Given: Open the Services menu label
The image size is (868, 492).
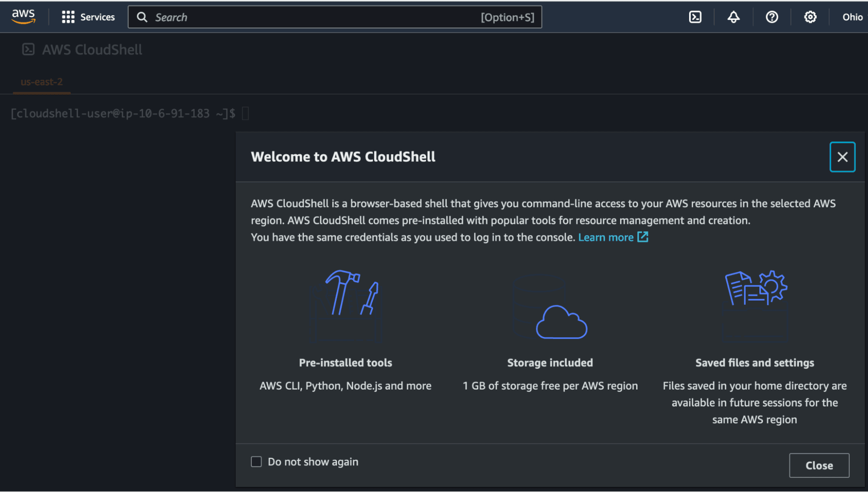Looking at the screenshot, I should (97, 17).
